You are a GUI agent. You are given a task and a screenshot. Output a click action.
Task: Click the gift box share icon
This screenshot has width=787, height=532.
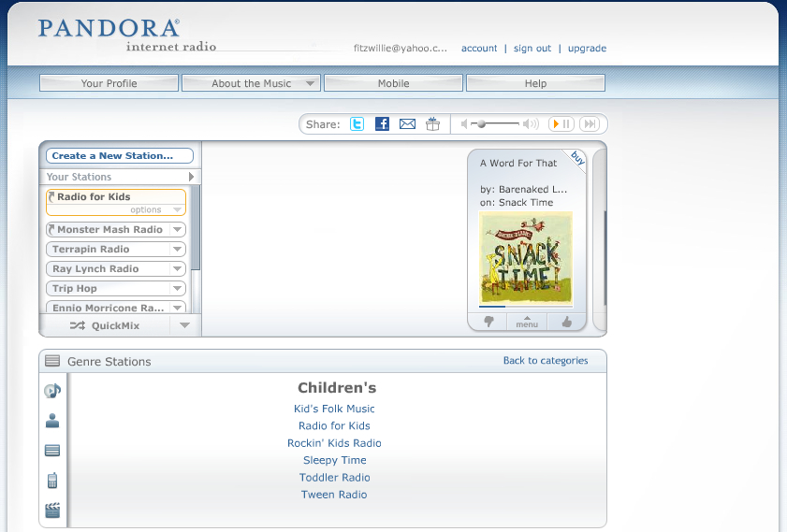coord(432,123)
